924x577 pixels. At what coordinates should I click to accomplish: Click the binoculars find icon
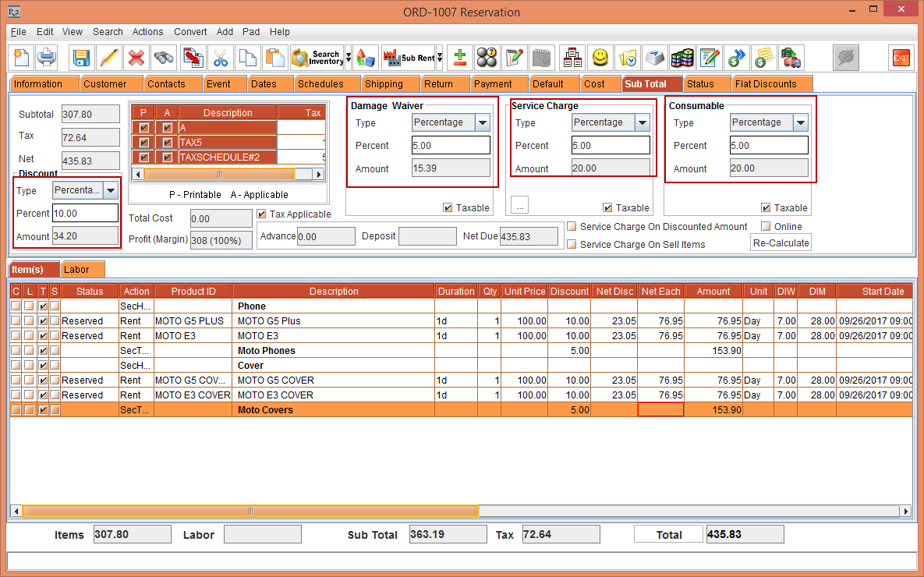click(163, 58)
